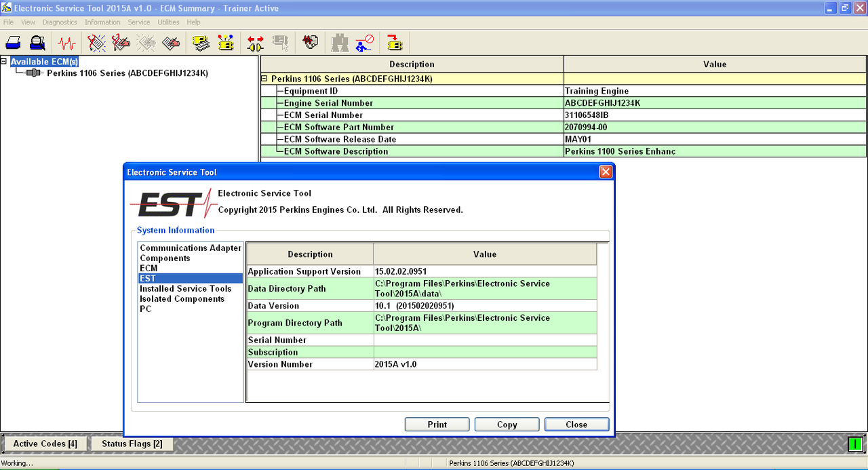This screenshot has width=868, height=470.
Task: Click the Status Flags [2] button
Action: 132,444
